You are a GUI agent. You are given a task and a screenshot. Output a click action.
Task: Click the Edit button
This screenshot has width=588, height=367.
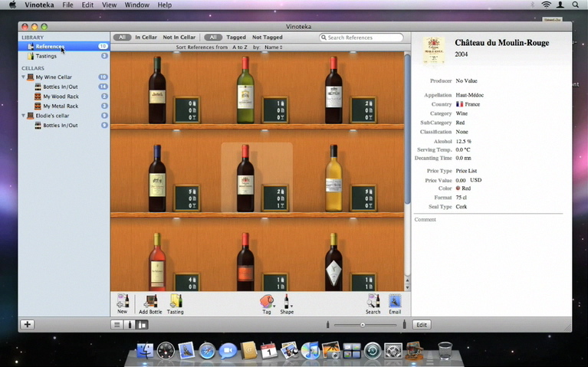(422, 325)
